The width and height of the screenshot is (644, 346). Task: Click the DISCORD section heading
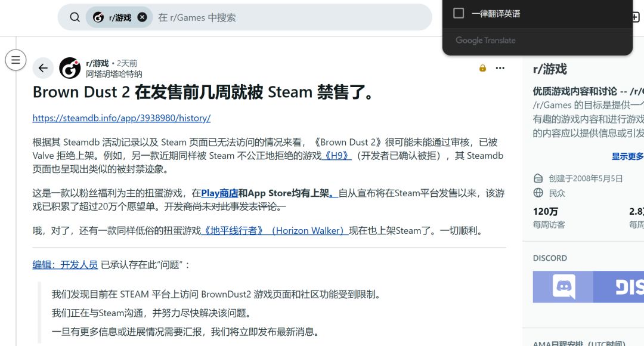click(550, 258)
